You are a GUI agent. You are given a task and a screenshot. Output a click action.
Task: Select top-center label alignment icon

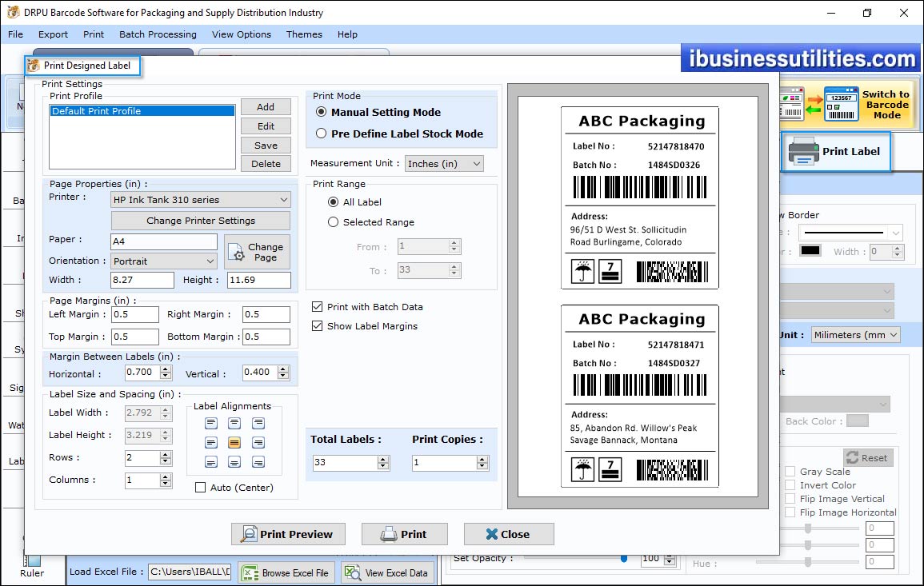[x=234, y=424]
